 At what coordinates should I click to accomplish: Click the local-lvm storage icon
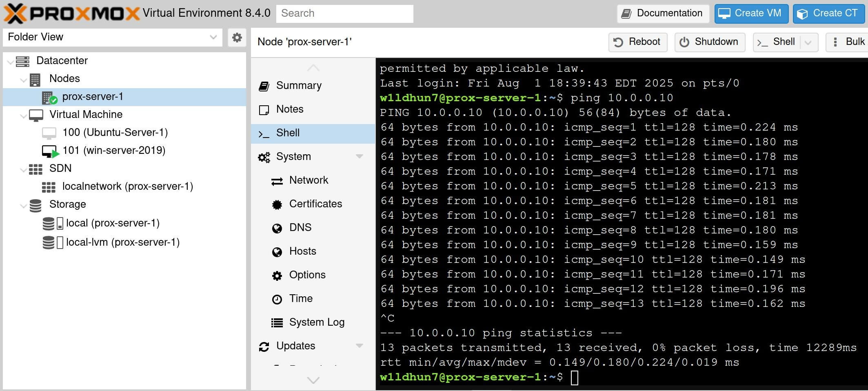53,242
